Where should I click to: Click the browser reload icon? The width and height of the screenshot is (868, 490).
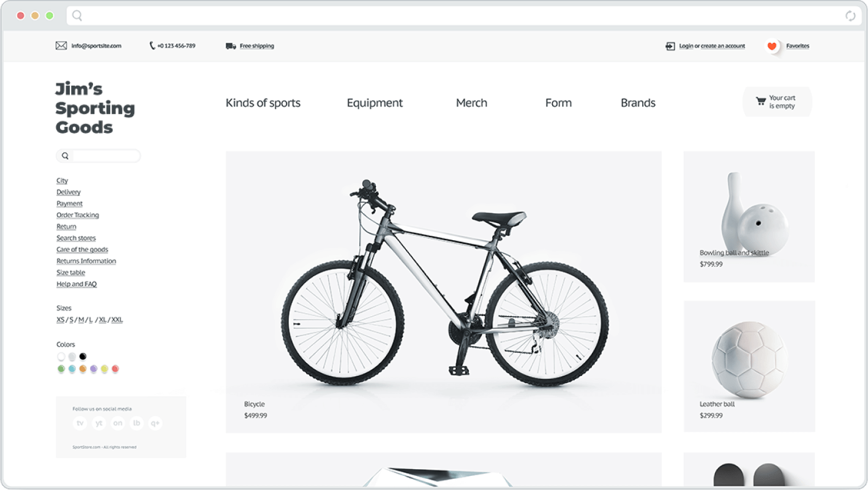[850, 16]
